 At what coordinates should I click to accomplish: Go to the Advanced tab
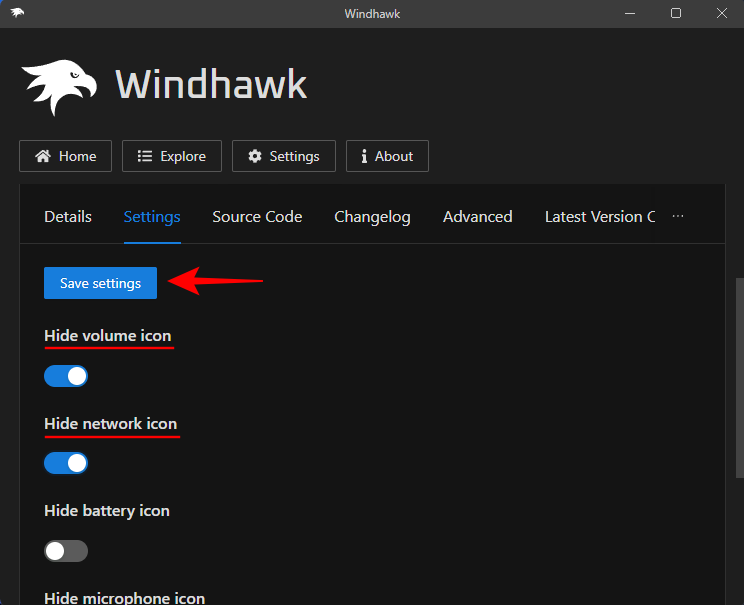pos(477,216)
